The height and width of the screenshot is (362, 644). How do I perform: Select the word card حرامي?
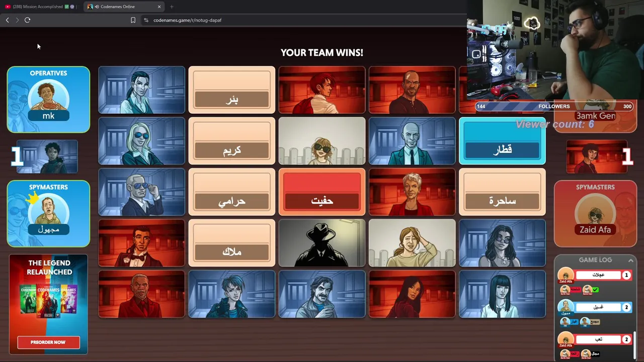(232, 192)
